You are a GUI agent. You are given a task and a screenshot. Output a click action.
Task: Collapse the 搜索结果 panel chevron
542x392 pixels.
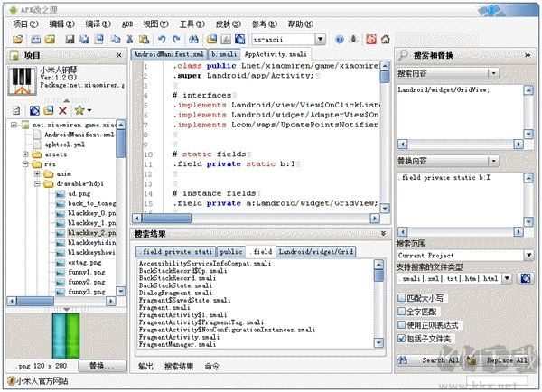coord(383,234)
